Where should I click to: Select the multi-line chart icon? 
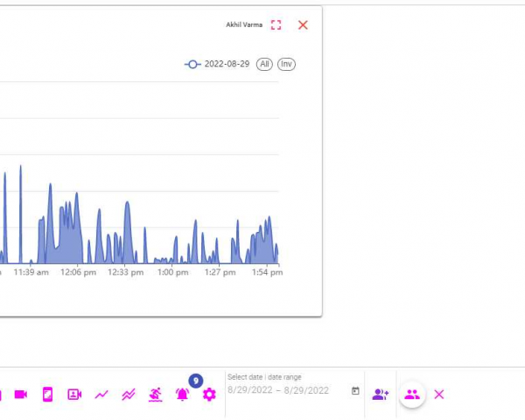point(129,395)
